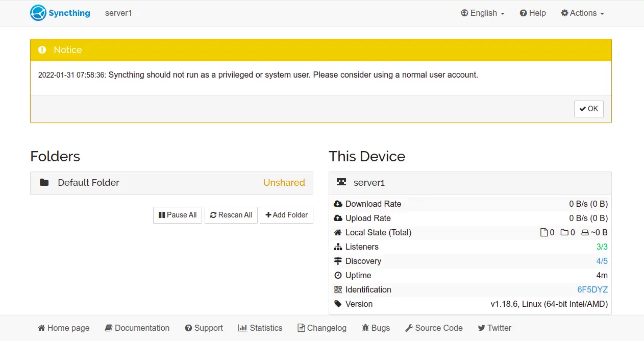Viewport: 644px width, 341px height.
Task: Click the This Device heading
Action: 367,156
